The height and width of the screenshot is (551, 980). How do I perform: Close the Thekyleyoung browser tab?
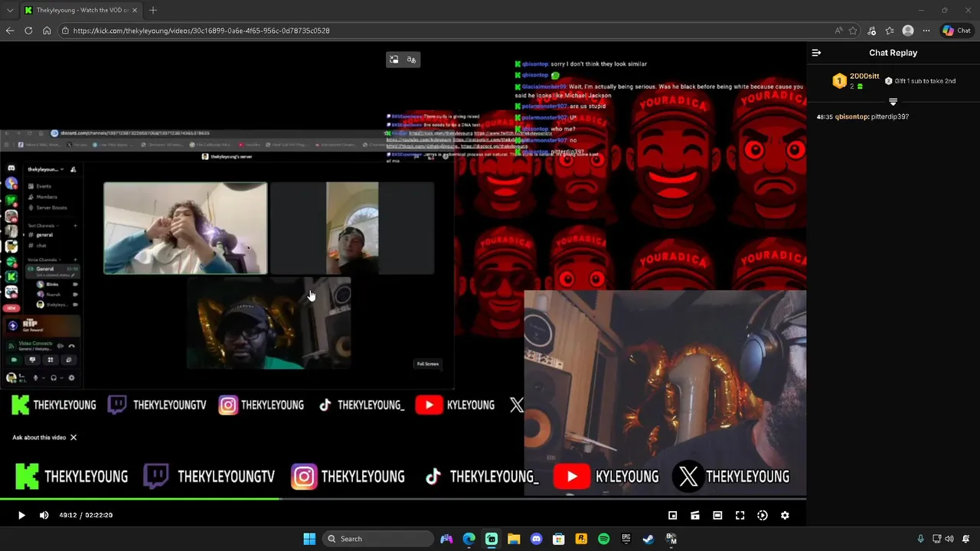135,10
